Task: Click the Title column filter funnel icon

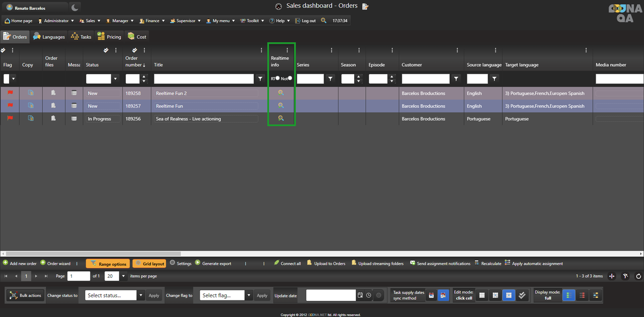Action: [260, 79]
